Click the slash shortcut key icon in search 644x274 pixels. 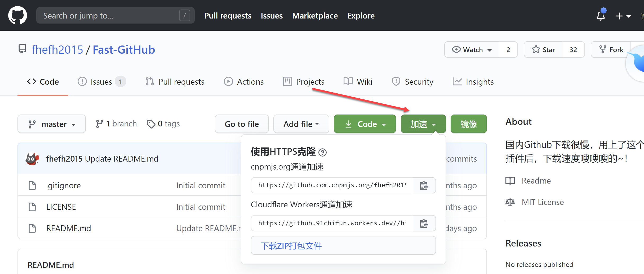click(184, 15)
